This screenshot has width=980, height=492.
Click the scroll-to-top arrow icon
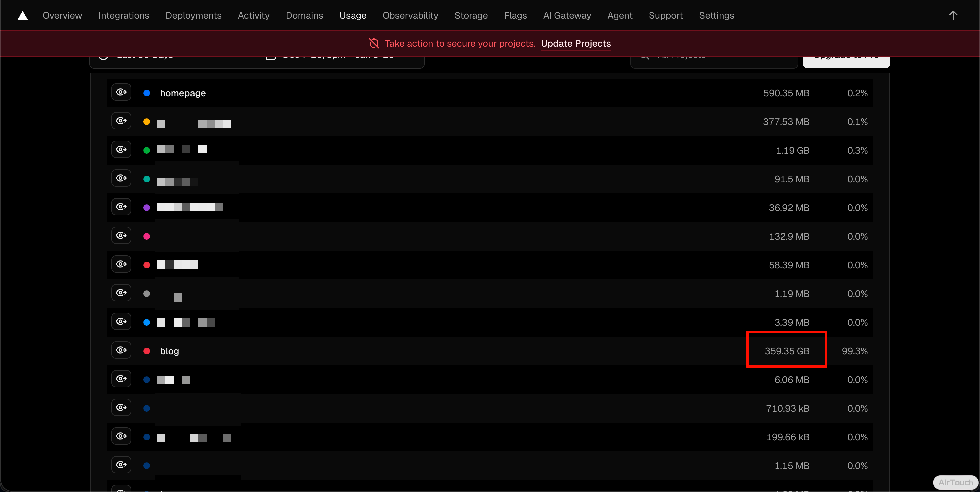coord(953,16)
